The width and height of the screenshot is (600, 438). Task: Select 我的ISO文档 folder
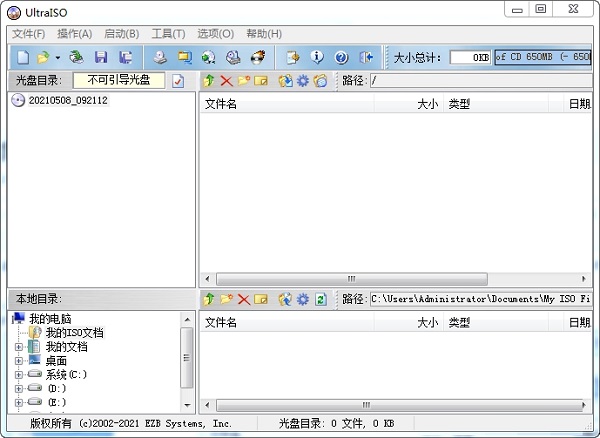pyautogui.click(x=75, y=332)
